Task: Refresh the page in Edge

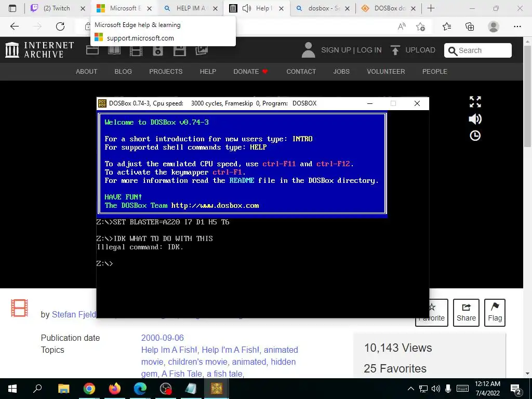Action: 60,26
